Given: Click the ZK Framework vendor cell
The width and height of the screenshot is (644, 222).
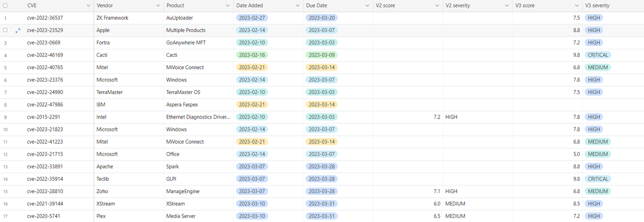Looking at the screenshot, I should (129, 18).
